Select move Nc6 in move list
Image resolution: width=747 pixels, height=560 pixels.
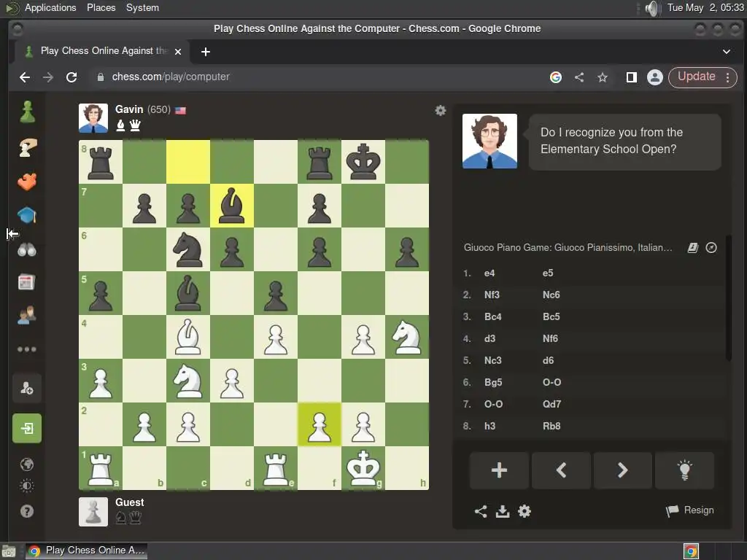tap(551, 295)
